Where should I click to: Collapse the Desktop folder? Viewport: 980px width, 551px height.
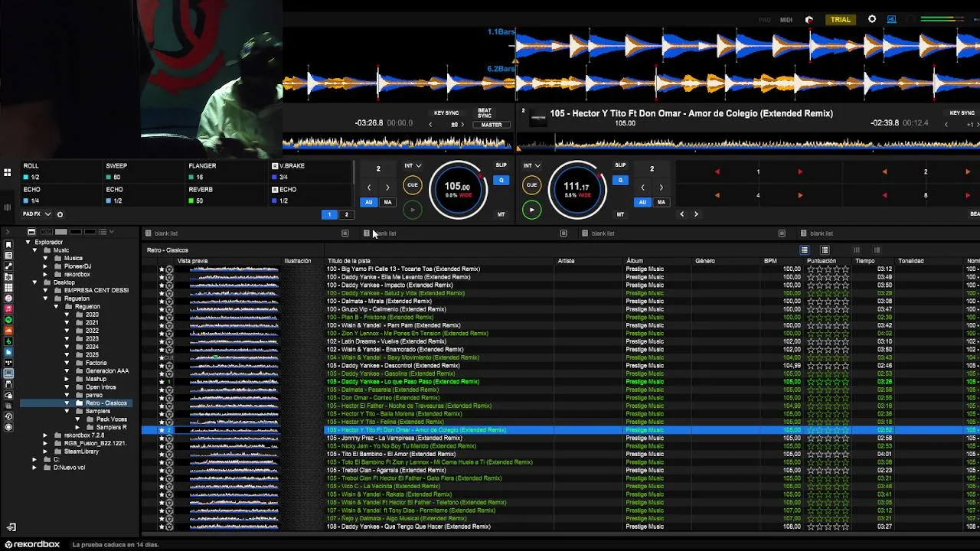[34, 282]
